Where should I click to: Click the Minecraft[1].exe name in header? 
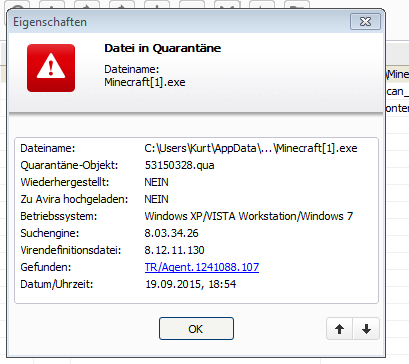[145, 82]
